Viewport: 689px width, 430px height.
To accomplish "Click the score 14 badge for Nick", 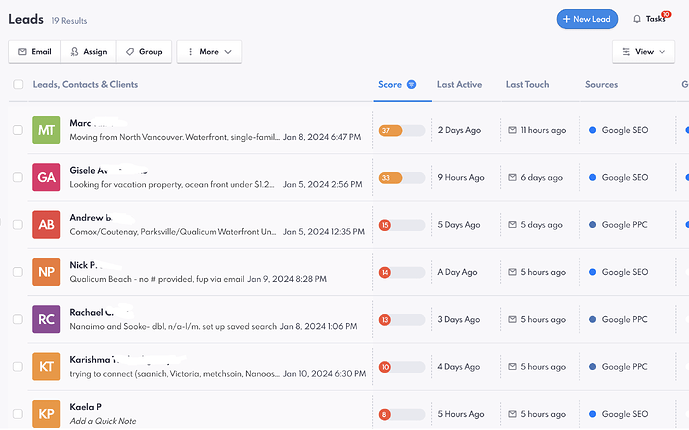I will [x=384, y=272].
